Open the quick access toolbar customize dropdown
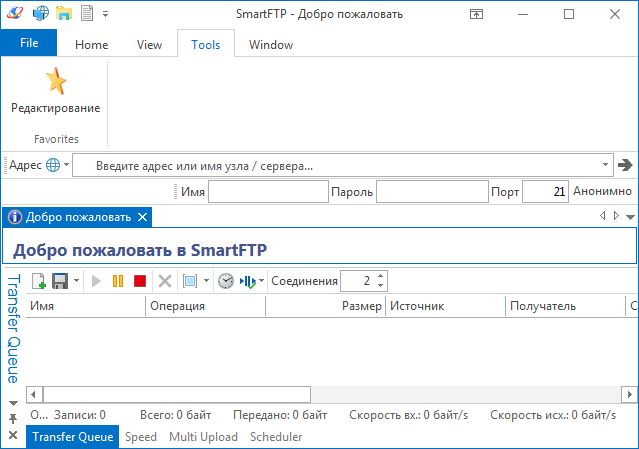 (x=106, y=14)
